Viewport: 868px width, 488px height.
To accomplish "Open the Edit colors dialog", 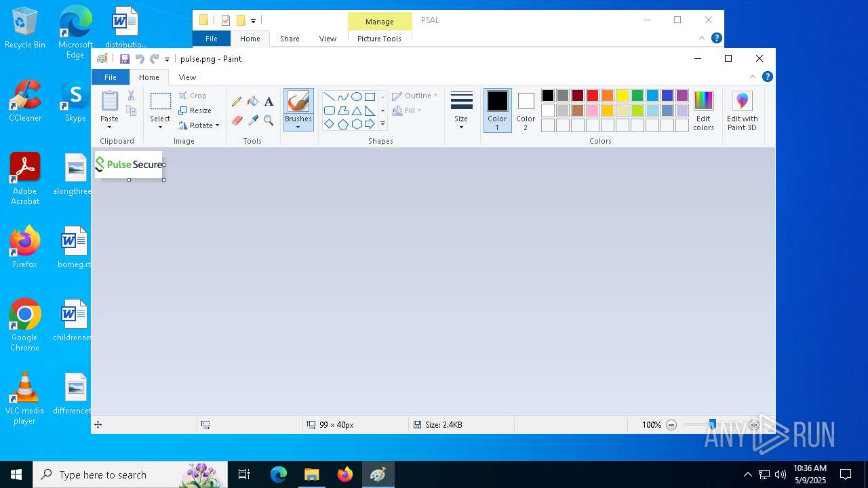I will click(x=703, y=110).
